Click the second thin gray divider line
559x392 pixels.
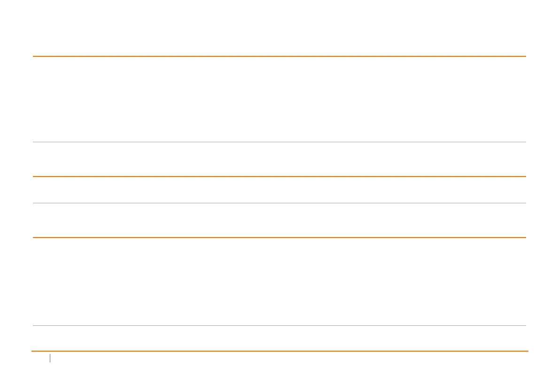(279, 203)
